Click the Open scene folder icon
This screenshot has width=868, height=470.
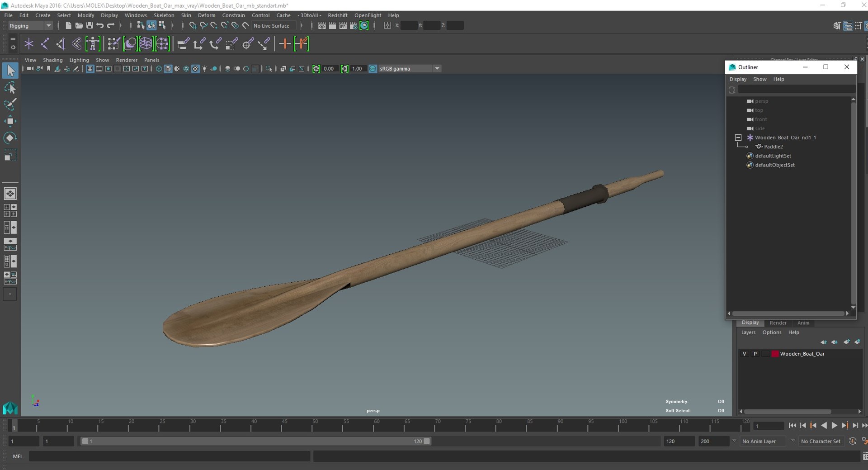click(x=79, y=25)
